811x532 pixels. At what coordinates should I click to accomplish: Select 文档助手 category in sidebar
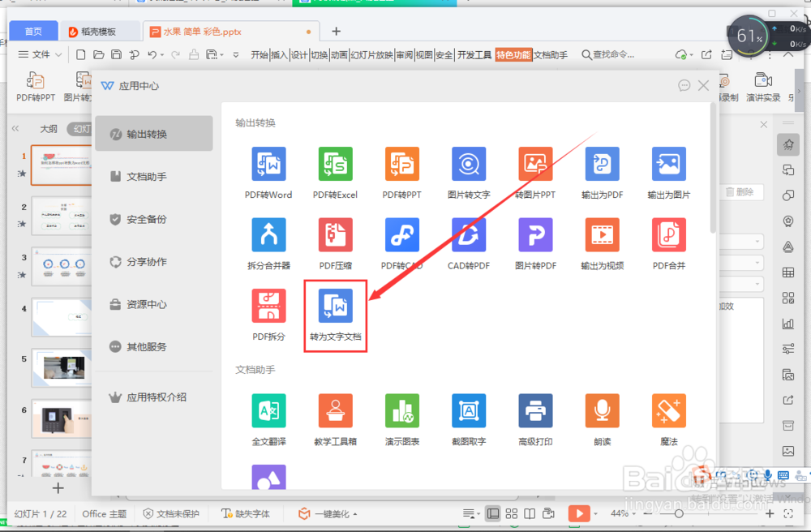pos(154,176)
